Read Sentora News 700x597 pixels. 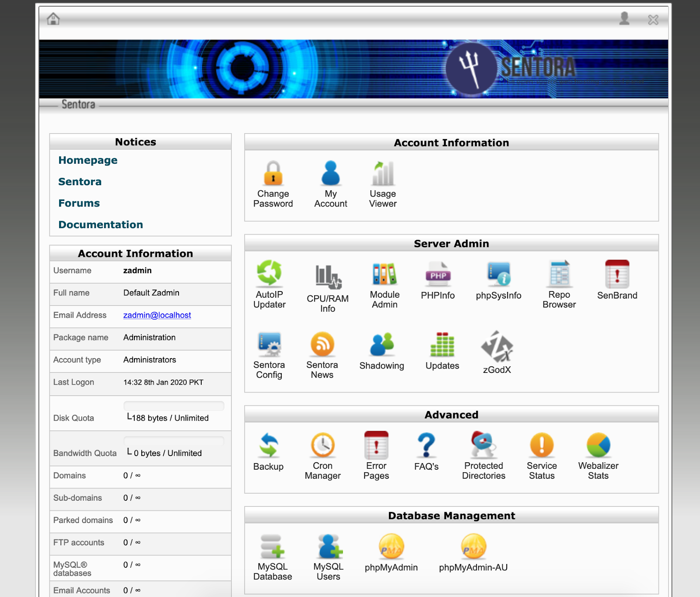coord(322,355)
